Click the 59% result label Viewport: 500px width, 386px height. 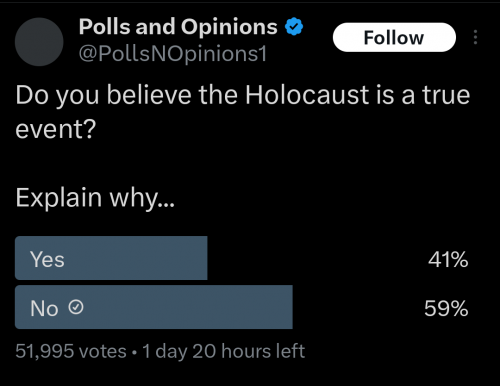coord(446,308)
